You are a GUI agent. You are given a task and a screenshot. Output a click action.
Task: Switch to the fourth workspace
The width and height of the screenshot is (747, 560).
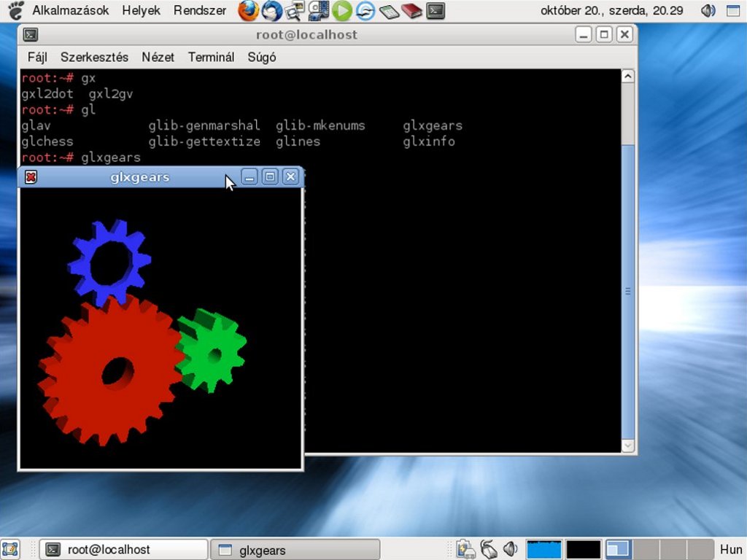[x=700, y=549]
